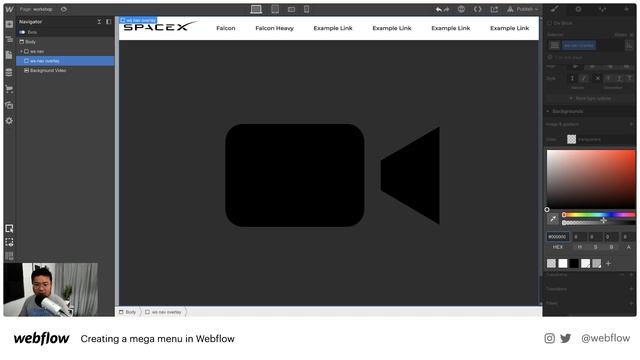The height and width of the screenshot is (360, 640).
Task: Click the share project icon
Action: click(494, 9)
